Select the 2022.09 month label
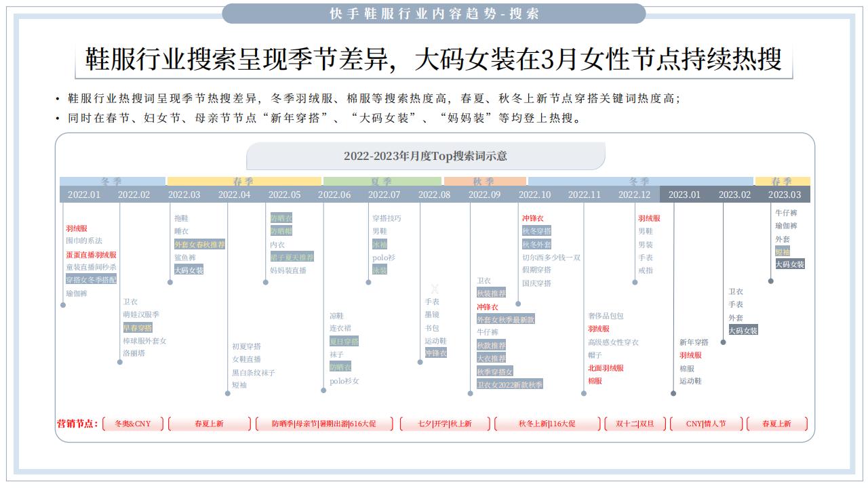This screenshot has width=868, height=488. tap(485, 195)
